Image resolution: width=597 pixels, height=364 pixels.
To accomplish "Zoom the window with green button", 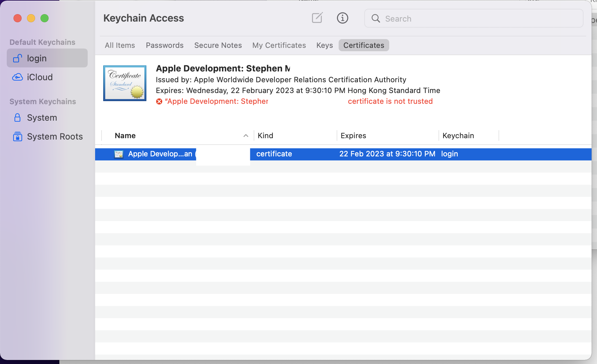I will click(45, 18).
